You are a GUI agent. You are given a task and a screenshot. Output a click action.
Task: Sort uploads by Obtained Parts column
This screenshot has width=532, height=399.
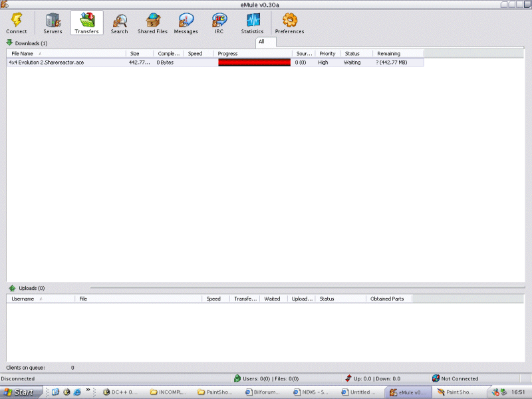tap(389, 299)
